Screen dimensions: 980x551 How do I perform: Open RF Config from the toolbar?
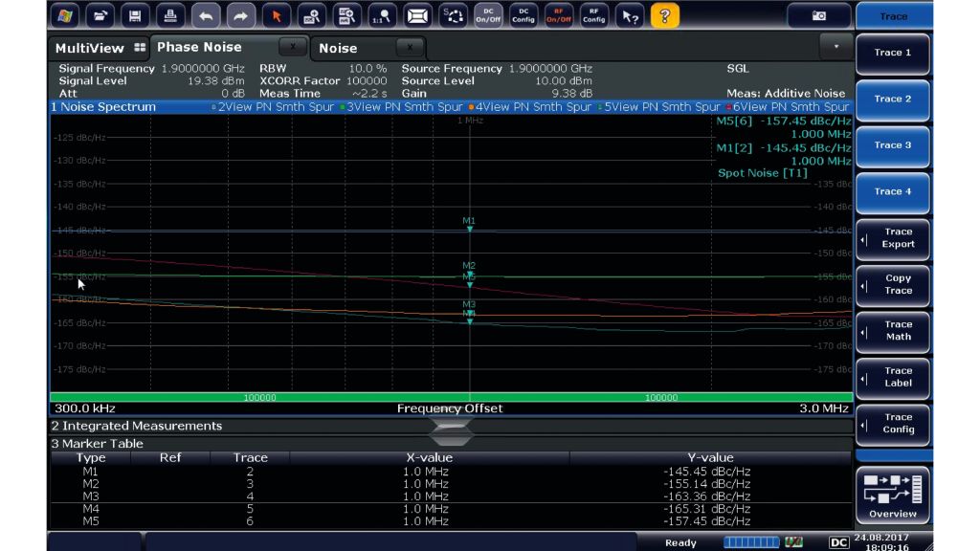(593, 15)
